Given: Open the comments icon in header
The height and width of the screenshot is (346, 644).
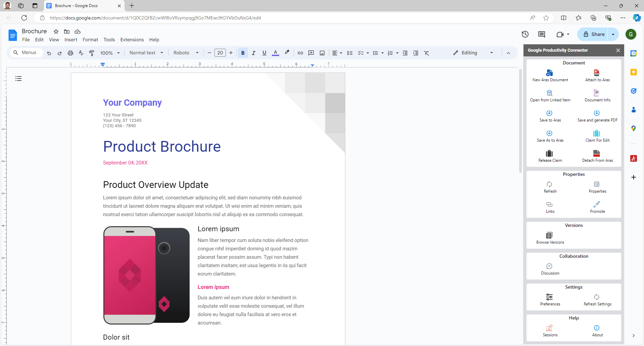Looking at the screenshot, I should (542, 34).
